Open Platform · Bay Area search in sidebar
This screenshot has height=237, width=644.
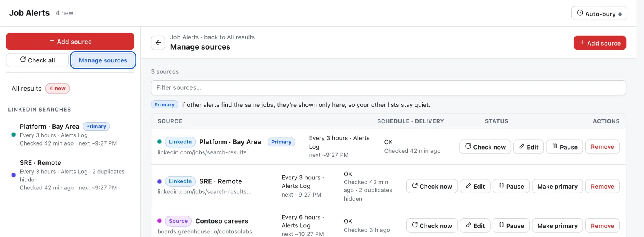(70, 135)
